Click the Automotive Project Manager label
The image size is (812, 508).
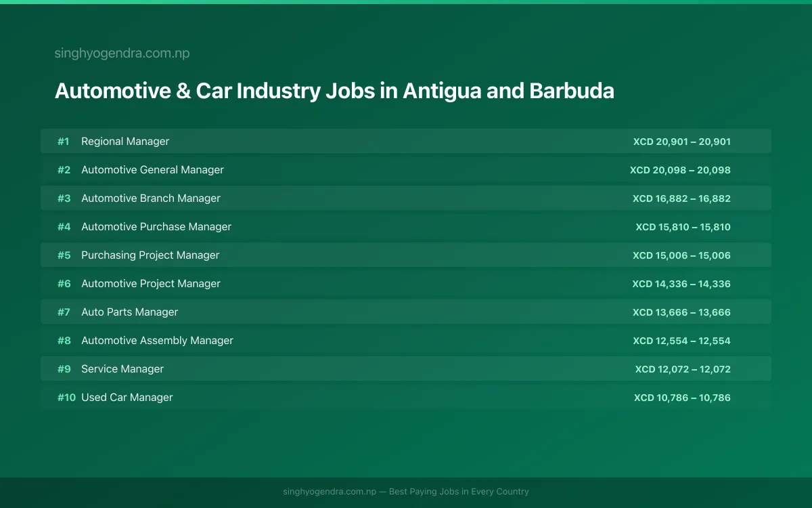tap(151, 284)
